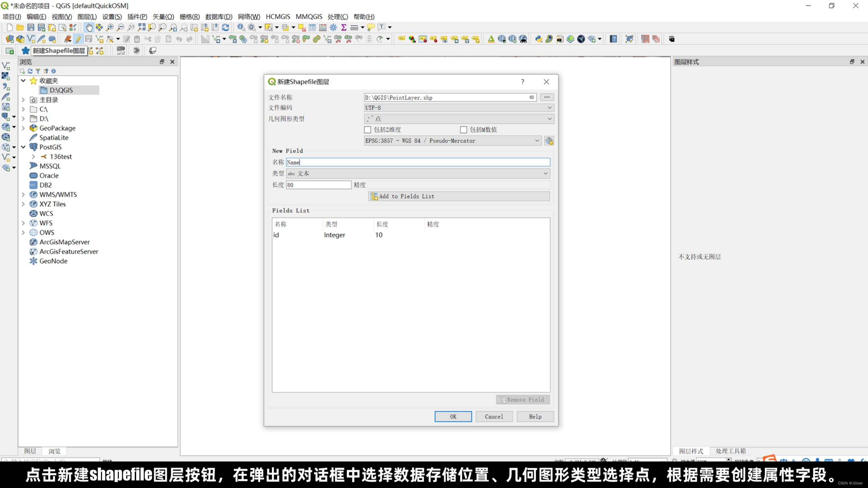Click the New Project toolbar icon

pyautogui.click(x=9, y=27)
